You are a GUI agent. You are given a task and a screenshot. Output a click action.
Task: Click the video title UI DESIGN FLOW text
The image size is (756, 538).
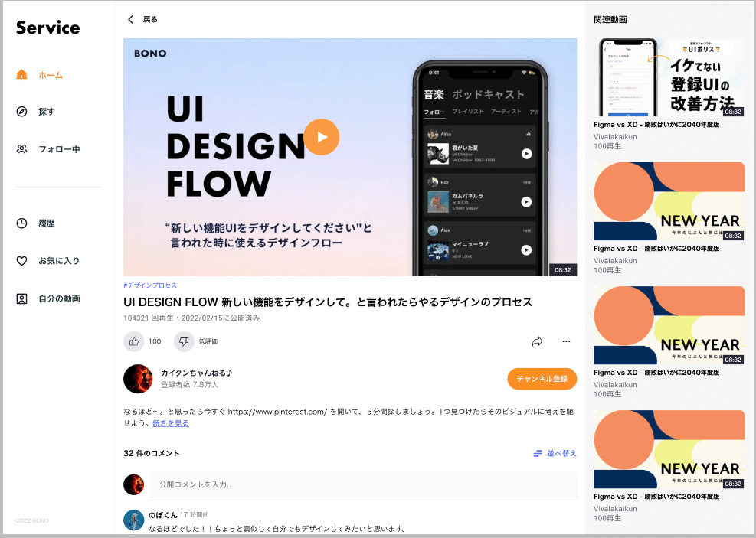[x=328, y=302]
